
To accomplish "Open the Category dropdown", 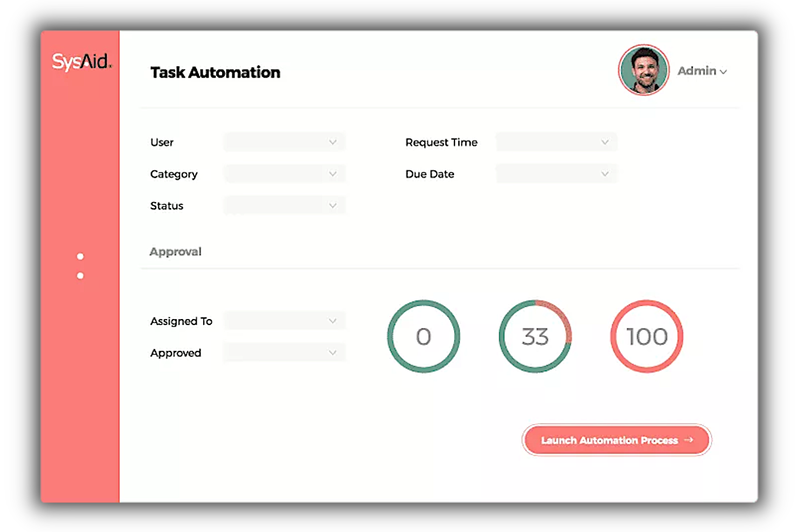I will pyautogui.click(x=284, y=174).
